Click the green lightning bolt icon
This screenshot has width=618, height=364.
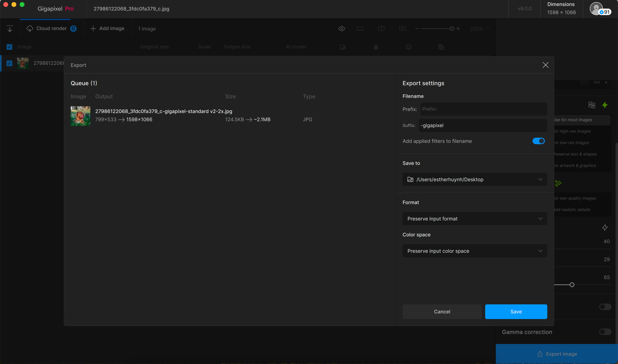tap(605, 105)
